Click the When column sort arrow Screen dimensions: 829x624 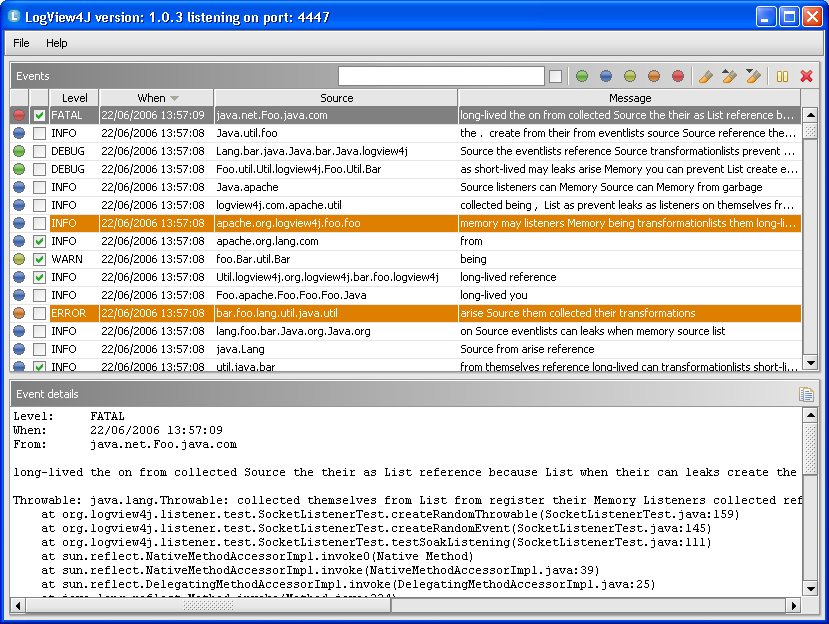pos(174,98)
